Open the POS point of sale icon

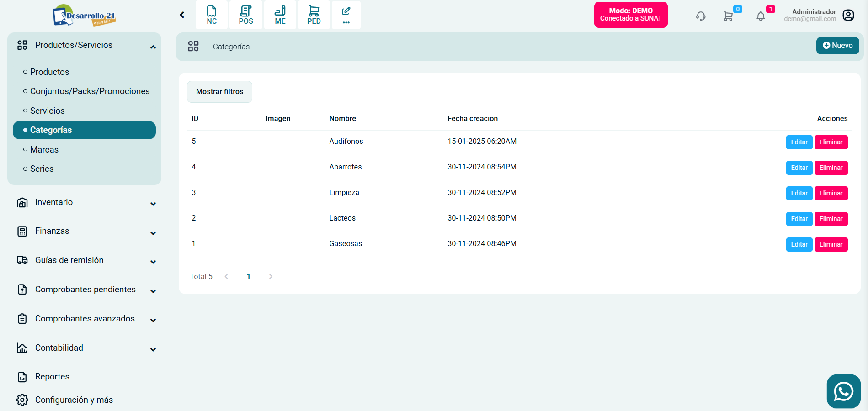[x=246, y=15]
